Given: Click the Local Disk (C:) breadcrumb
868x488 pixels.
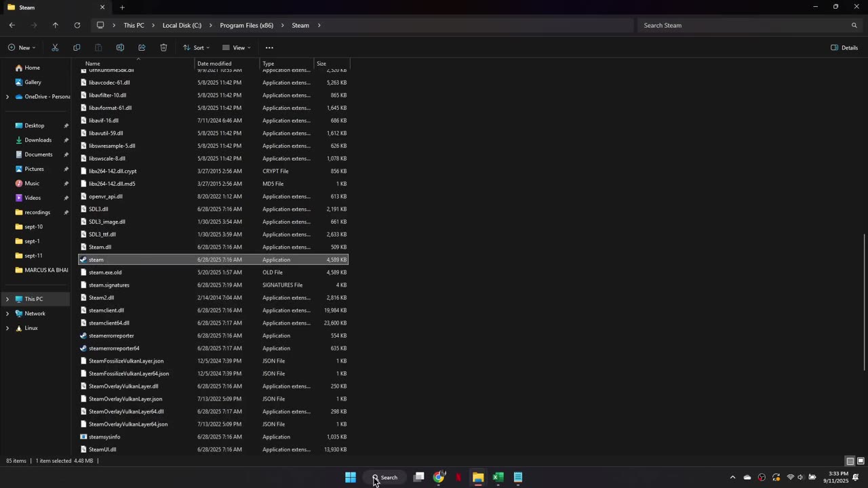Looking at the screenshot, I should pos(182,25).
